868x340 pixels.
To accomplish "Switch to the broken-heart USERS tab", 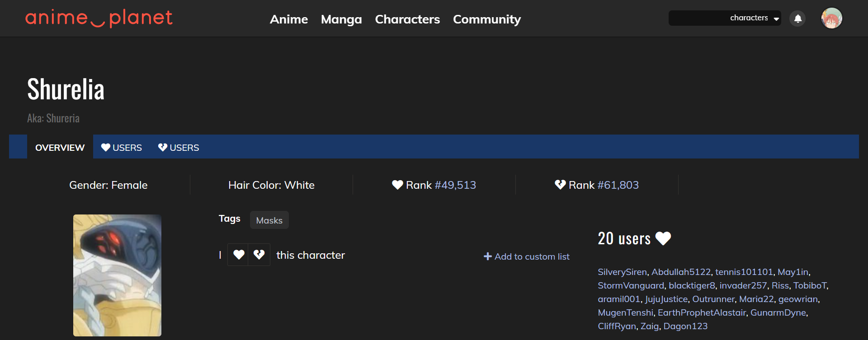I will [x=179, y=148].
